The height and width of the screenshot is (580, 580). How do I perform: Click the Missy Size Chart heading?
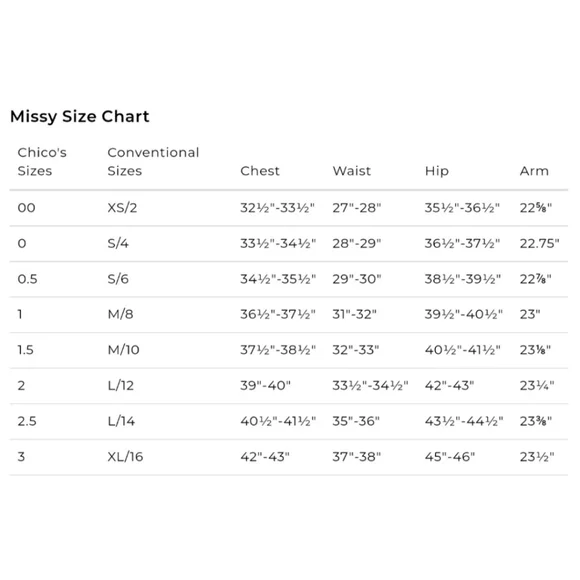click(80, 117)
